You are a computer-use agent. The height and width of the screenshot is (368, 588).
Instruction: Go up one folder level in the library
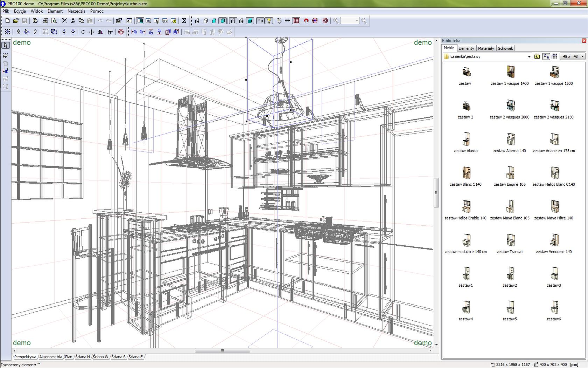click(x=537, y=56)
